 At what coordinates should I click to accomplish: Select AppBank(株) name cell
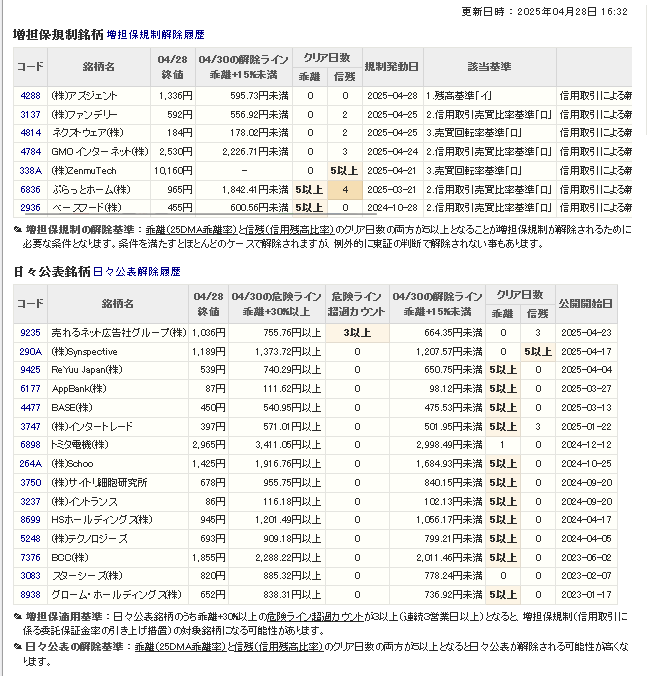118,389
